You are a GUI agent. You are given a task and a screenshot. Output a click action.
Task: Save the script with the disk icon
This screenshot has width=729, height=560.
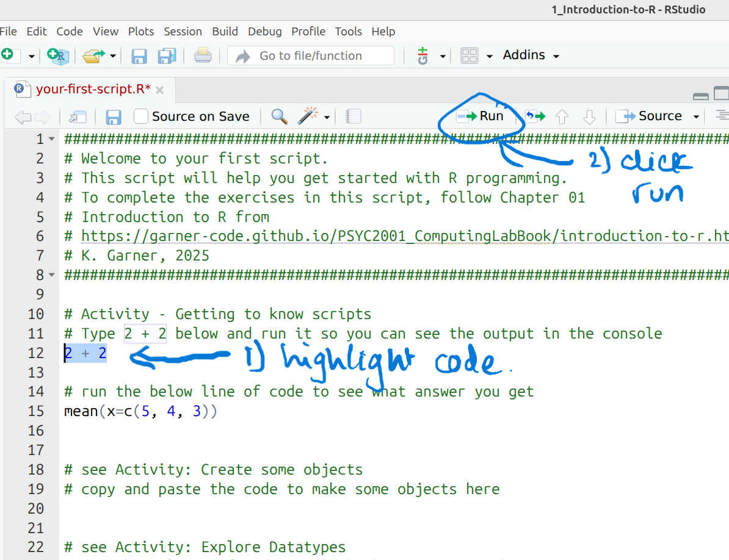click(114, 116)
